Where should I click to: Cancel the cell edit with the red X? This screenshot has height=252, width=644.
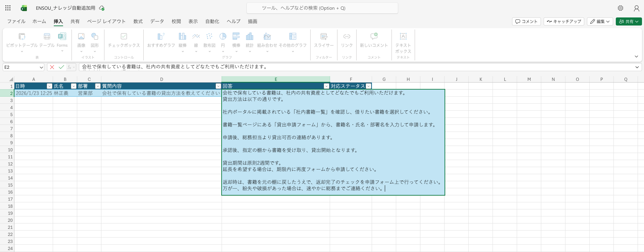point(52,67)
